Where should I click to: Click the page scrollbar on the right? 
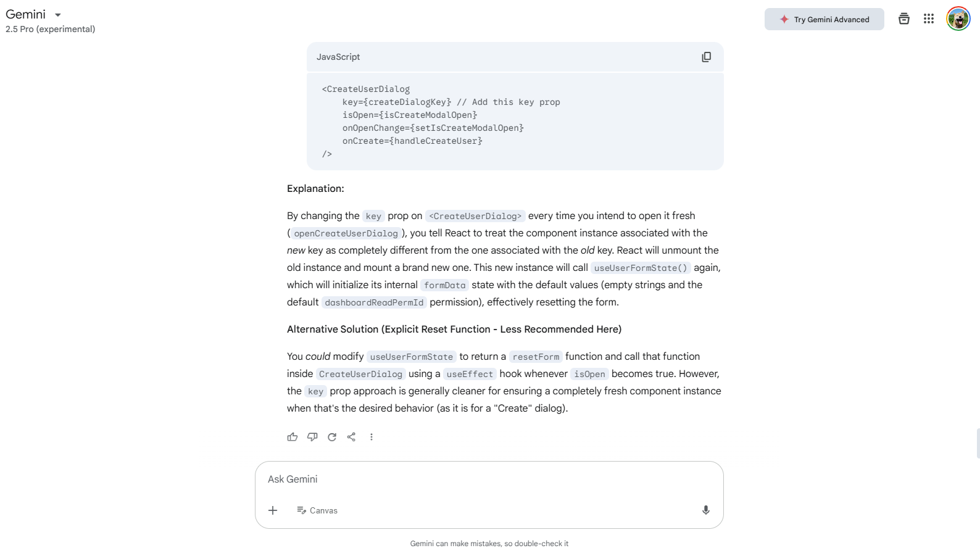(978, 443)
